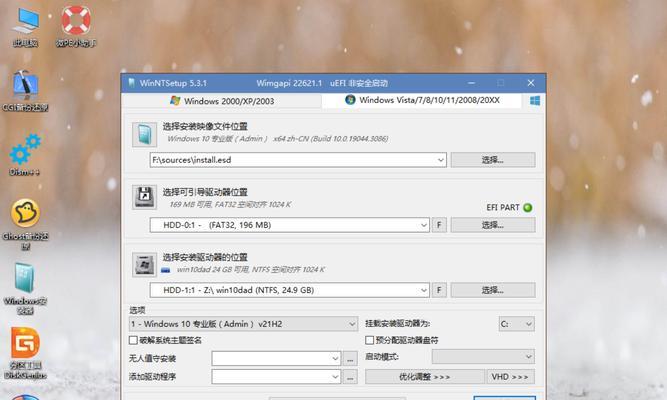Expand the HDD-0:1 FAT32 boot drive dropdown

pos(423,225)
